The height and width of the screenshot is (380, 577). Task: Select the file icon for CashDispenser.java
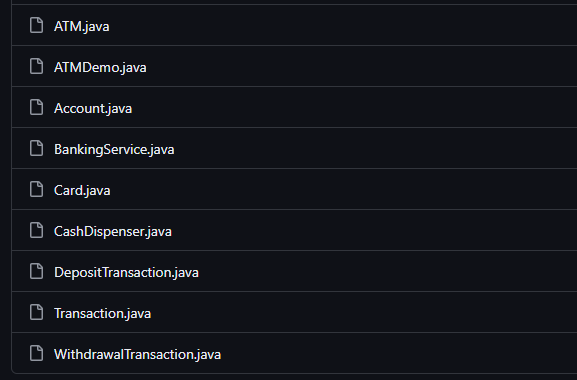pyautogui.click(x=36, y=230)
